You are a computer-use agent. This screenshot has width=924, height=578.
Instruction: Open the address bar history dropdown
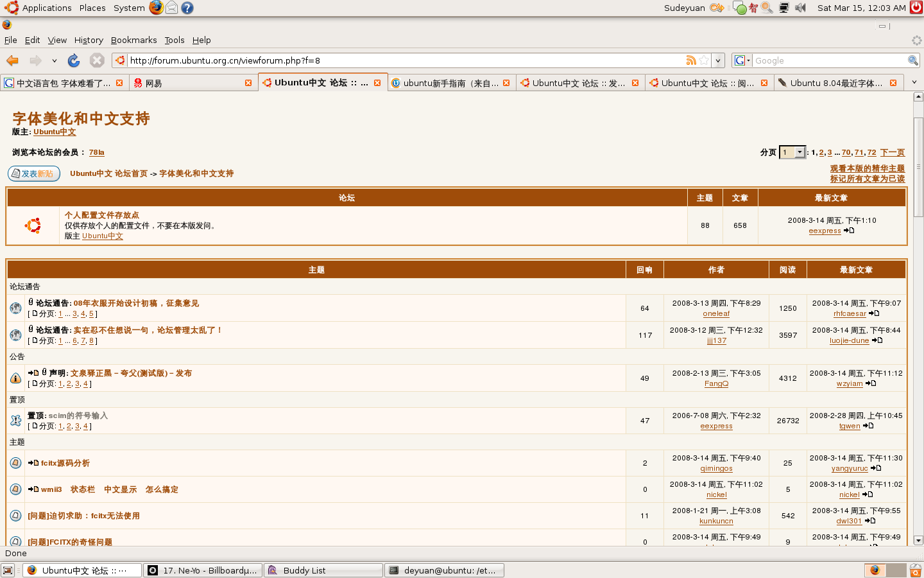(x=718, y=60)
